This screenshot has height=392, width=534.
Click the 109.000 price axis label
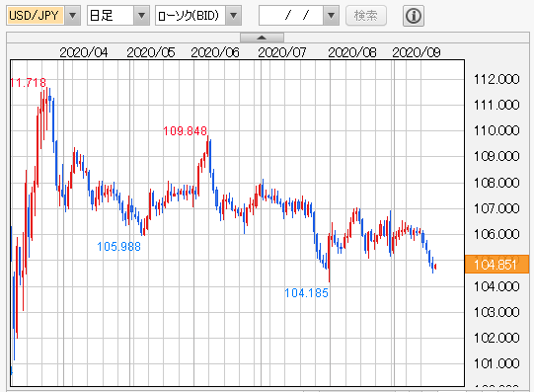point(496,156)
